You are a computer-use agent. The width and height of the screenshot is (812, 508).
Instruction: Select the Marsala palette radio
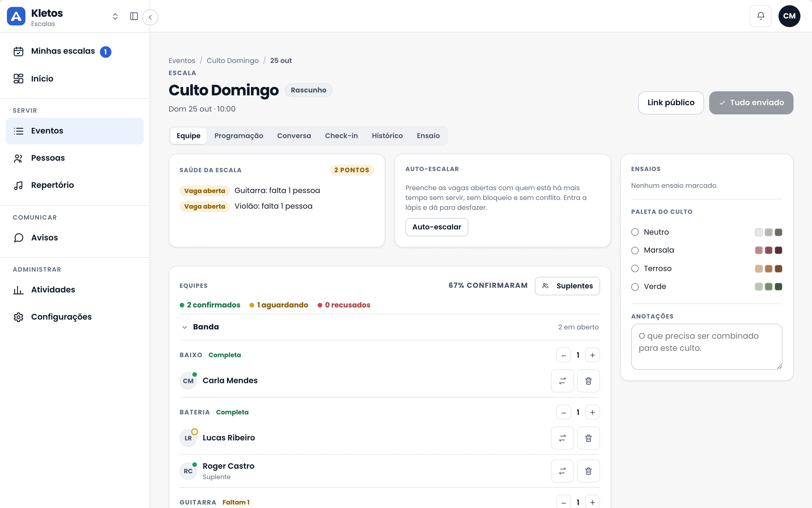(635, 250)
